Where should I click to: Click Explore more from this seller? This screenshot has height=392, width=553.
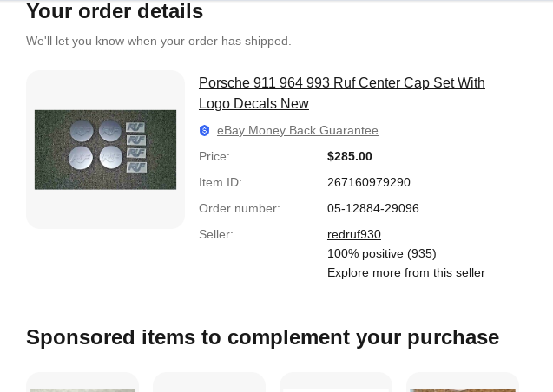[x=405, y=272]
